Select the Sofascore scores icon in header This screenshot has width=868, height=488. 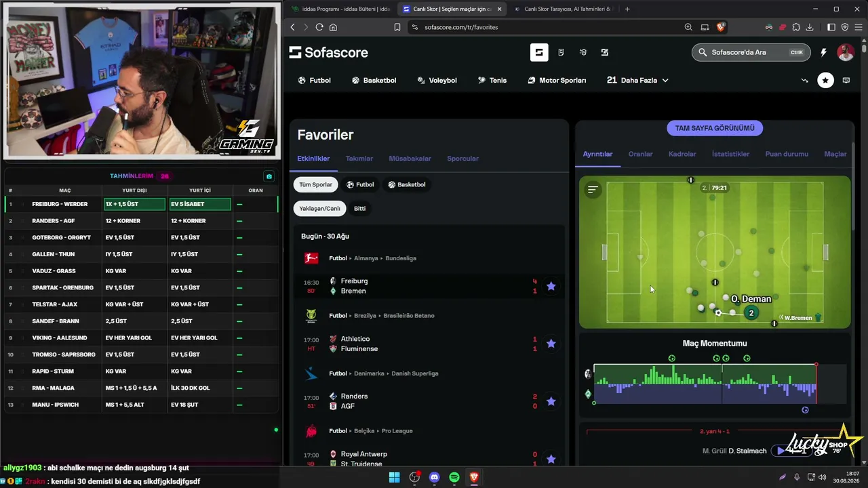[x=539, y=52]
